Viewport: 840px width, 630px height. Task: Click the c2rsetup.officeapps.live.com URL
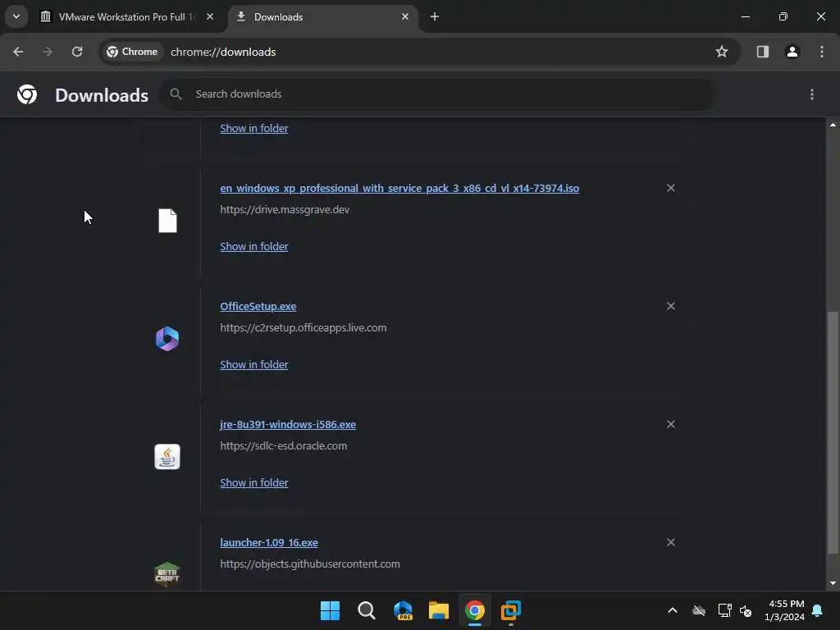point(304,328)
